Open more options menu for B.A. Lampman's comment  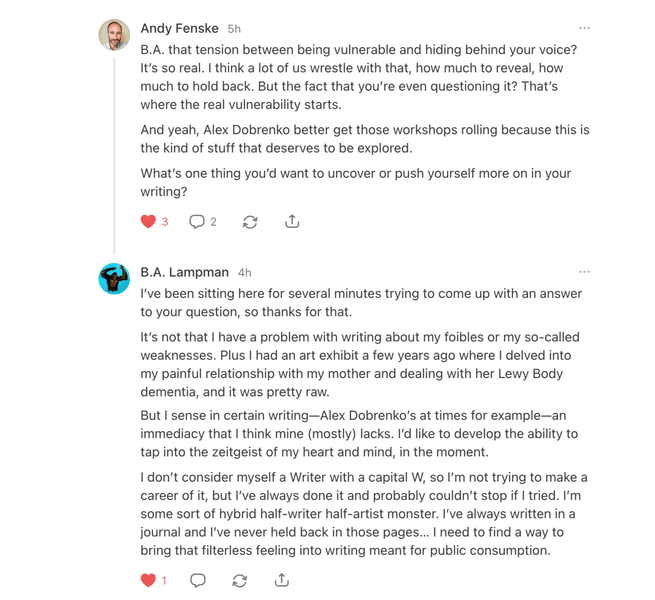[x=584, y=272]
